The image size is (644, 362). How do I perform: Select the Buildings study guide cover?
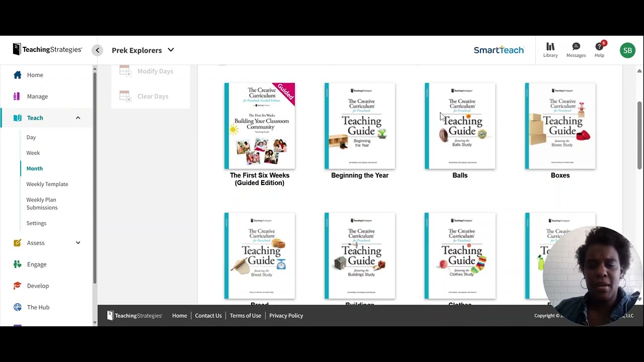click(x=360, y=255)
